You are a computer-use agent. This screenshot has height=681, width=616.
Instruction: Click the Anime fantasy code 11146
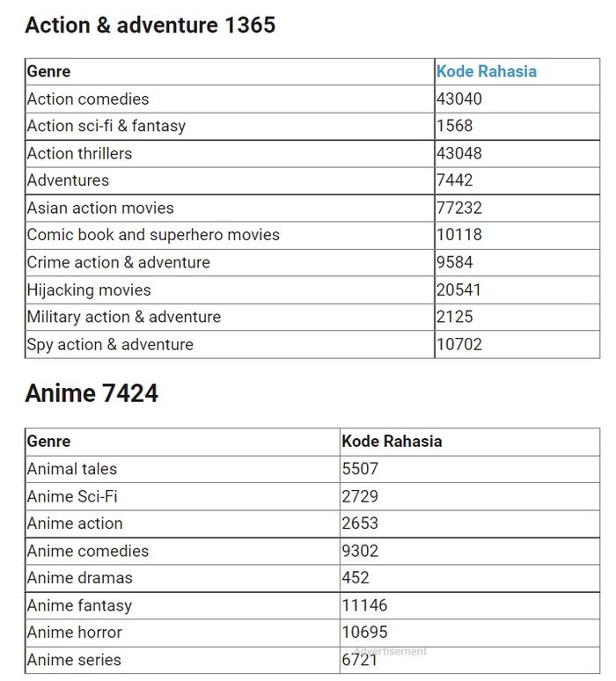[x=364, y=605]
